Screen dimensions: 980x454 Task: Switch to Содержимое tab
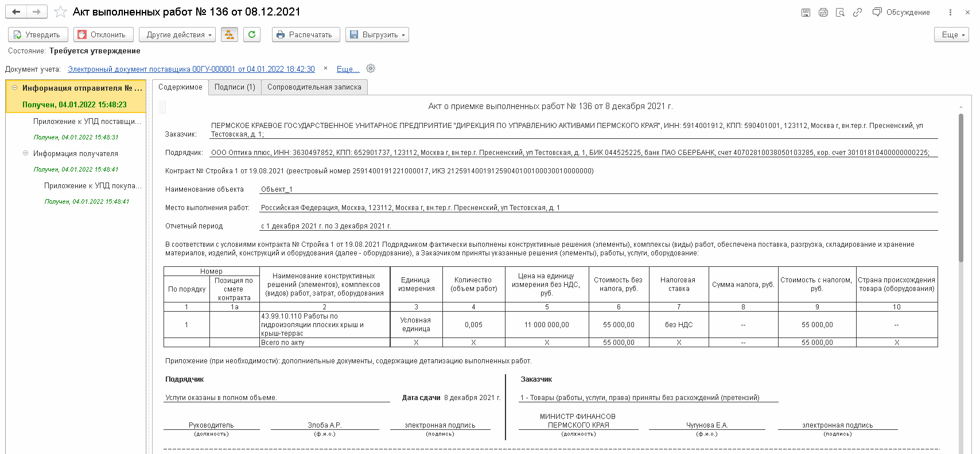click(180, 87)
